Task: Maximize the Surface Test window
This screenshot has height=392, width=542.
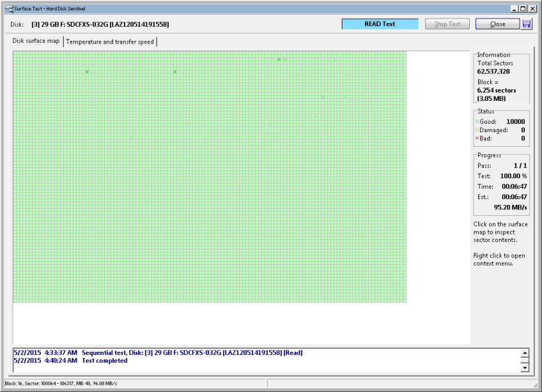Action: point(523,9)
